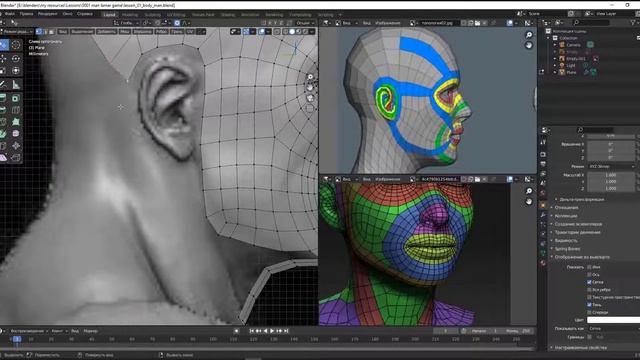Toggle X-ray display button
The image size is (640, 360).
277,31
